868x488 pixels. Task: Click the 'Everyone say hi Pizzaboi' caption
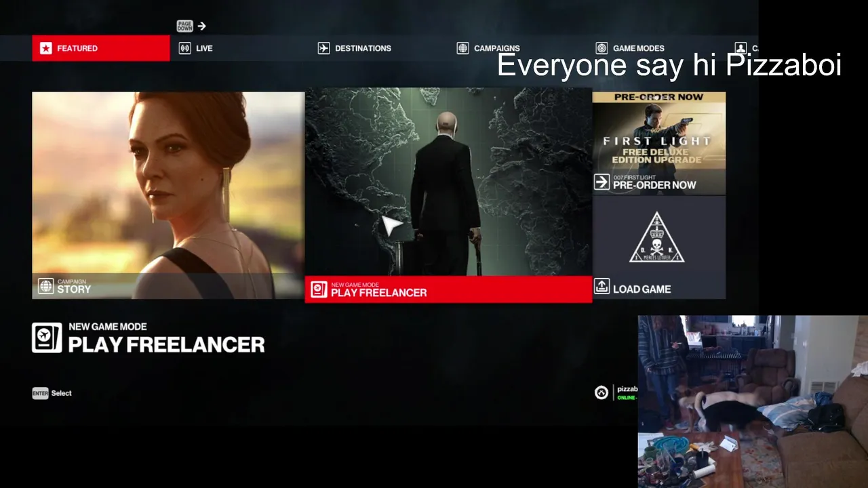[x=669, y=65]
